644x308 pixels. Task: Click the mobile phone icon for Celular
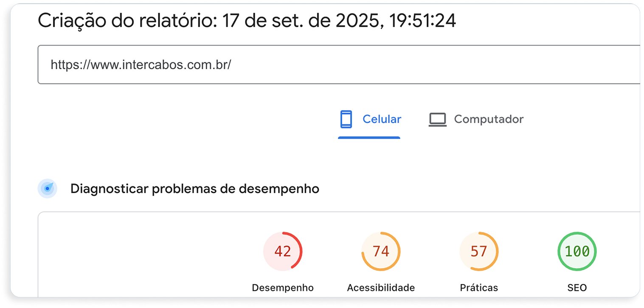[x=346, y=119]
